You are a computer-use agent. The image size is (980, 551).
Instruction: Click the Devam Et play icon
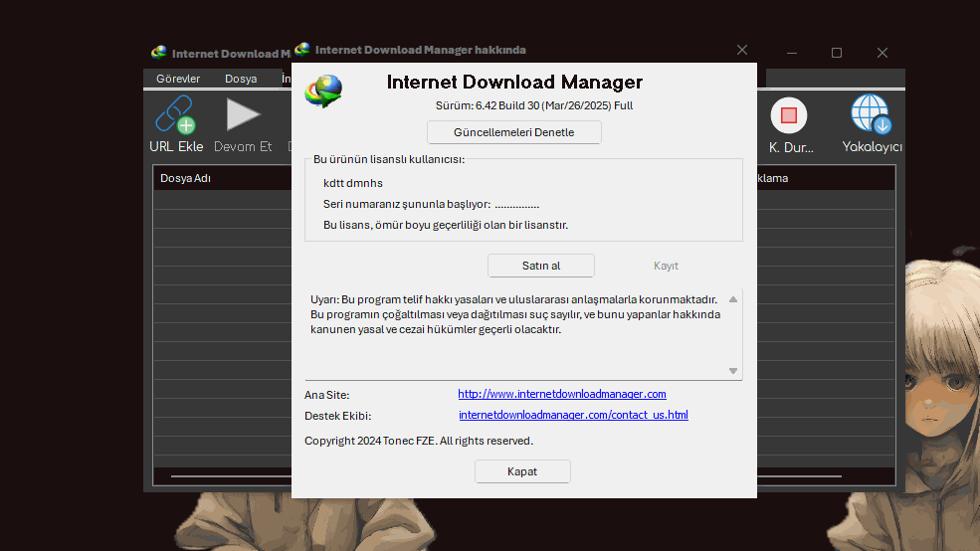[243, 114]
